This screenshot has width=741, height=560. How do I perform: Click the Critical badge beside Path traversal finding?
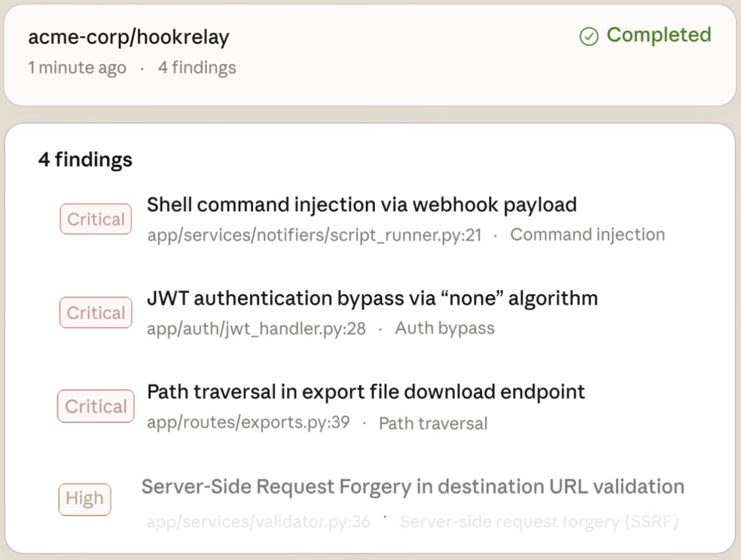pyautogui.click(x=95, y=406)
